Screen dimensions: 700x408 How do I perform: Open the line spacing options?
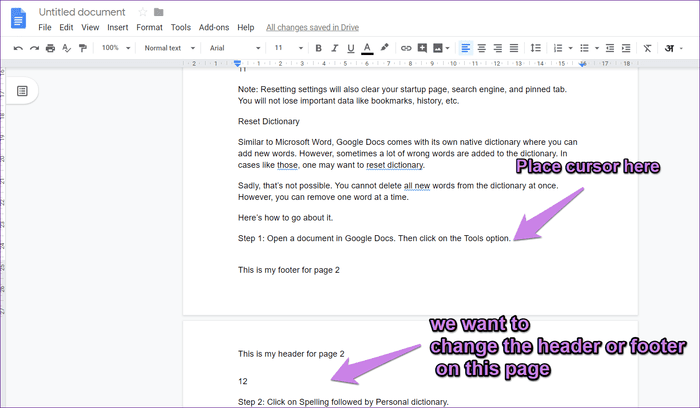point(535,48)
